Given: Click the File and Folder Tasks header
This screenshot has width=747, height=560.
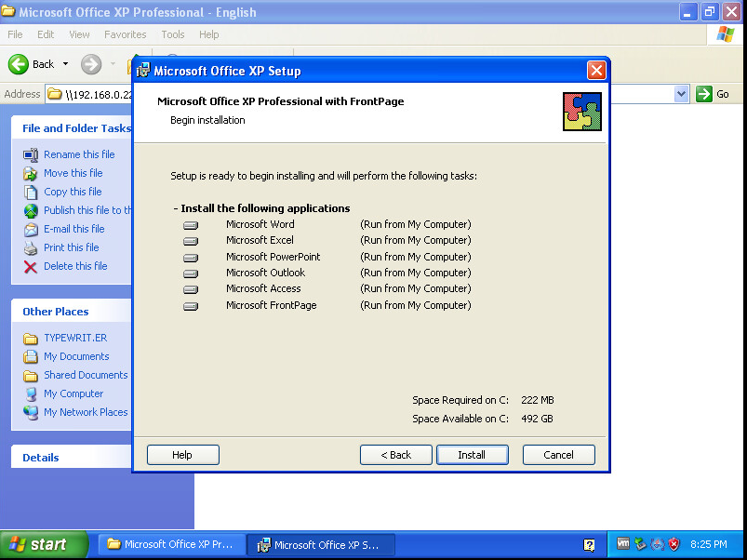Looking at the screenshot, I should click(71, 127).
